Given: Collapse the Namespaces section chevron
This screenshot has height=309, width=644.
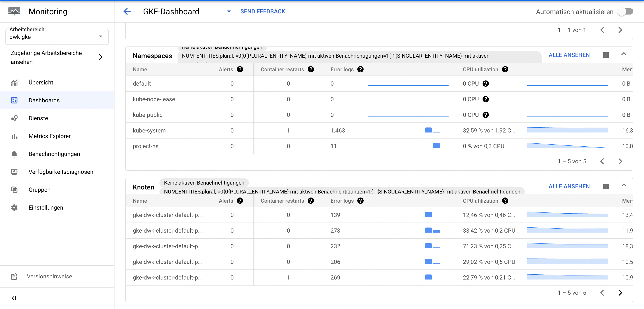Looking at the screenshot, I should pyautogui.click(x=624, y=54).
